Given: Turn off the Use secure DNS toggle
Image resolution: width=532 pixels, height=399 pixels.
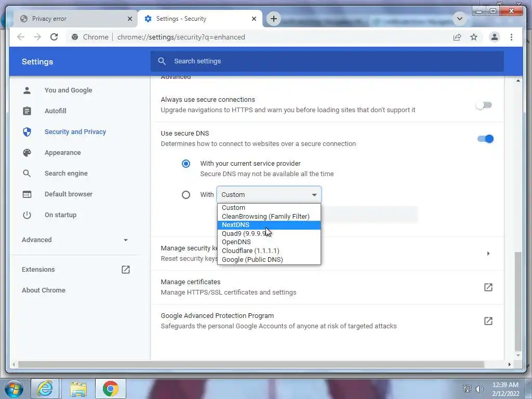Looking at the screenshot, I should [x=486, y=139].
